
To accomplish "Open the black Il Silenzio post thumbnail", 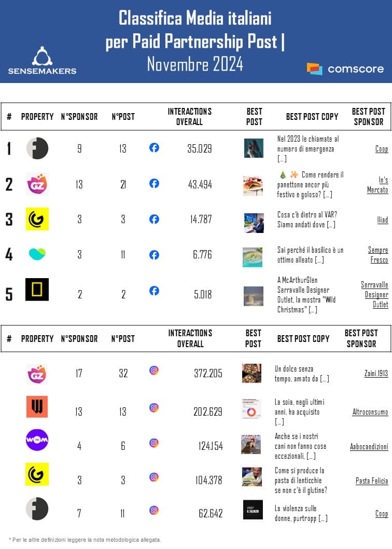I will [252, 510].
